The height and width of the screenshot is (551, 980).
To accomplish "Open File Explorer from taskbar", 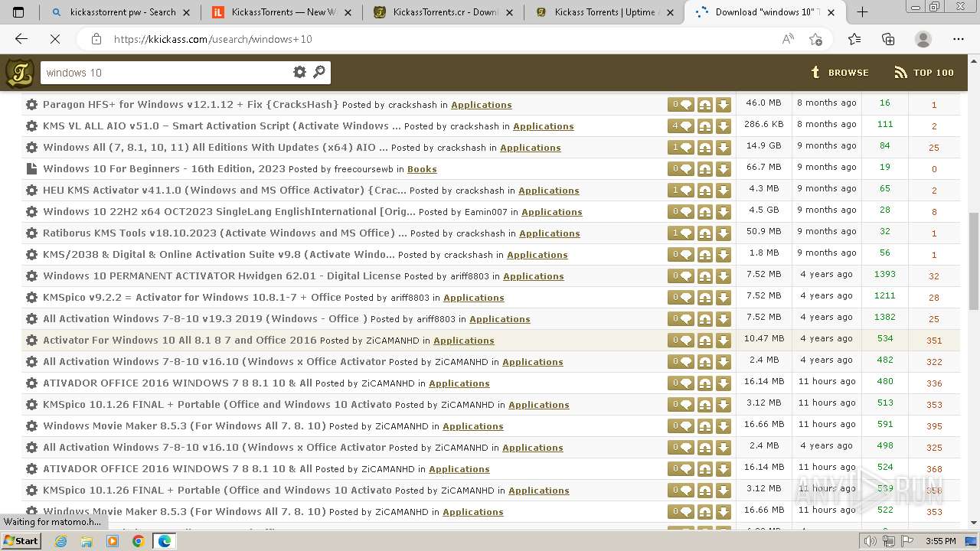I will tap(87, 541).
